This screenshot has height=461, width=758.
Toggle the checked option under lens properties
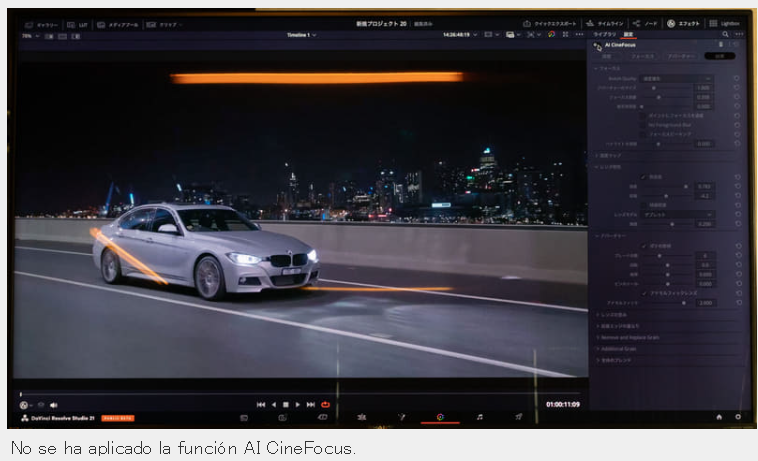coord(643,177)
